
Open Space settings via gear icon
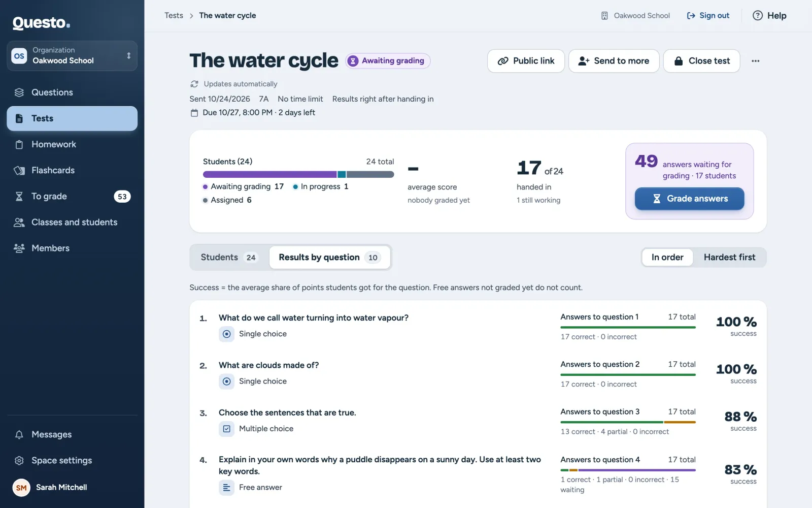coord(19,460)
